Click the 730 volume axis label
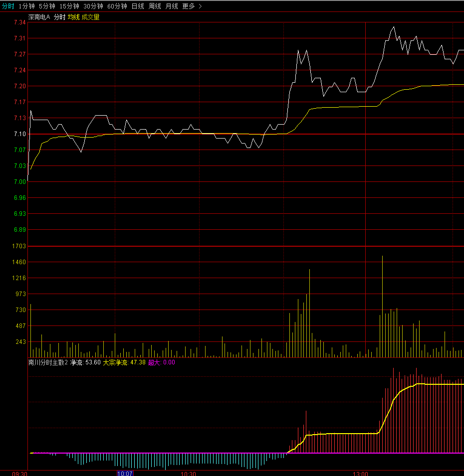The width and height of the screenshot is (464, 476). (20, 310)
